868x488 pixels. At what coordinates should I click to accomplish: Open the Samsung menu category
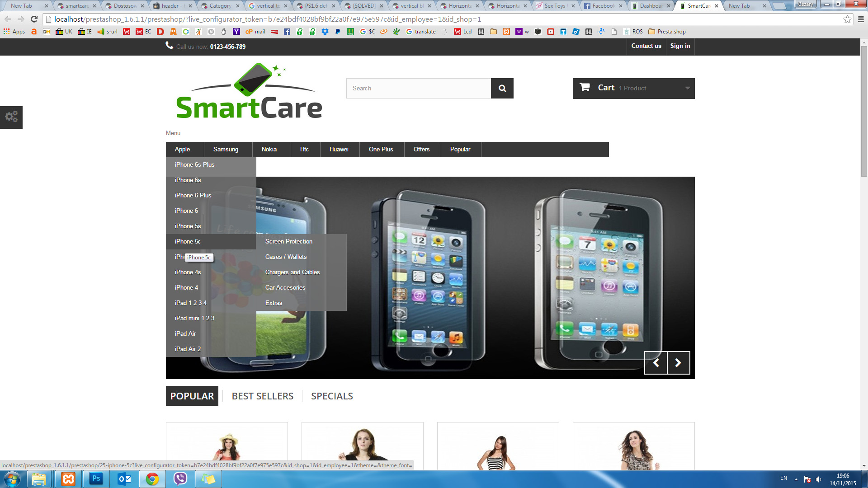click(226, 149)
